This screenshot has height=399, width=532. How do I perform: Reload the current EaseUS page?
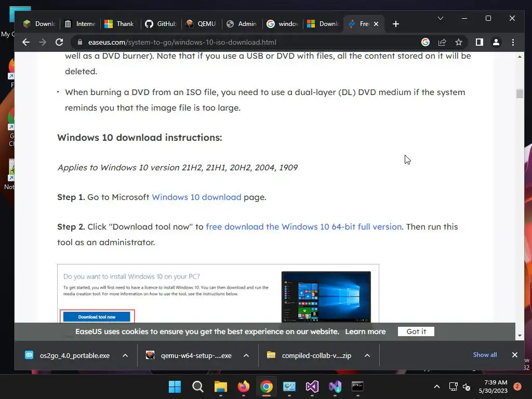tap(59, 42)
